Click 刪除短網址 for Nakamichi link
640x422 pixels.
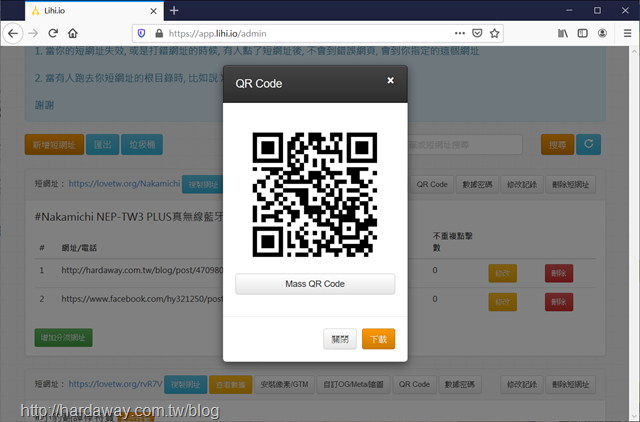[571, 184]
